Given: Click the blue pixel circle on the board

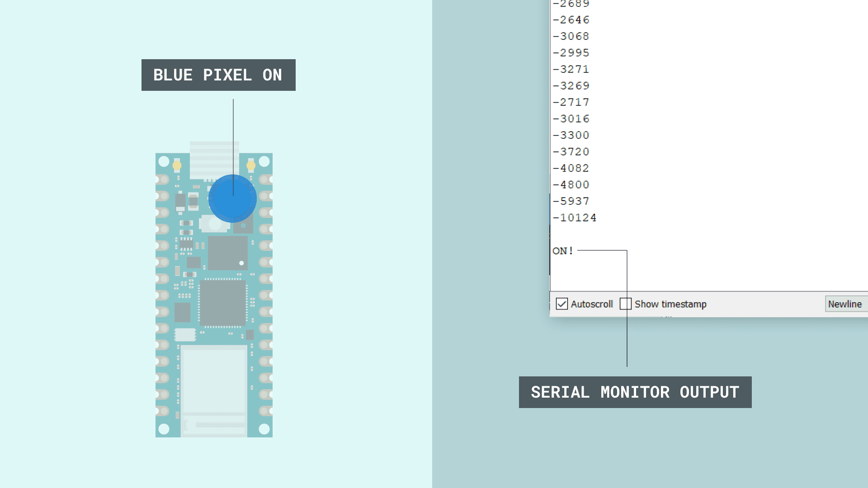Looking at the screenshot, I should (232, 198).
